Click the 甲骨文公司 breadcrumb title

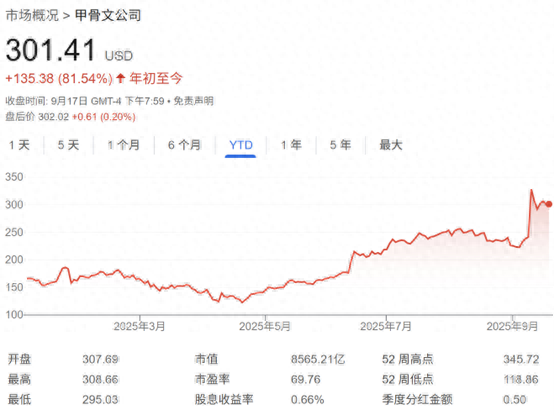tap(108, 15)
